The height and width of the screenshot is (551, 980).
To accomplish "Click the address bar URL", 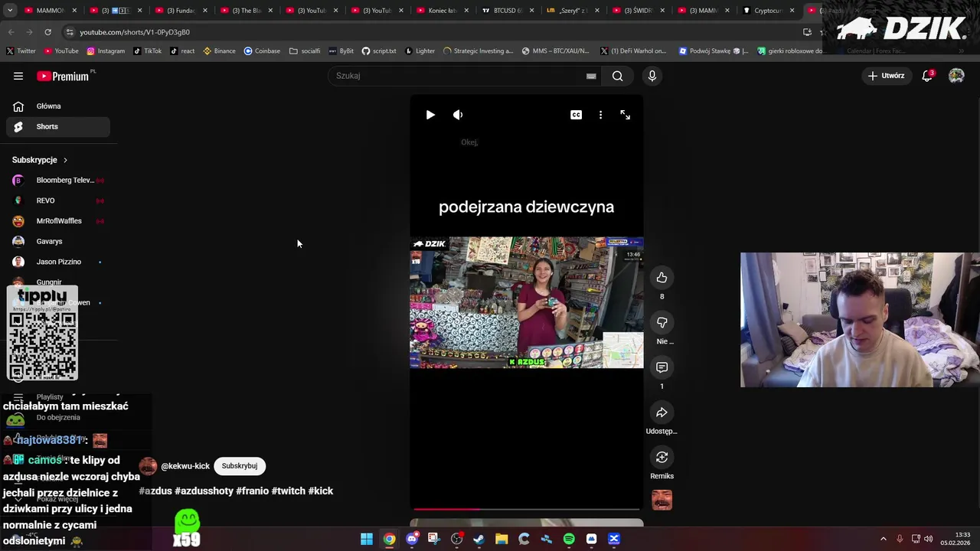I will coord(135,32).
